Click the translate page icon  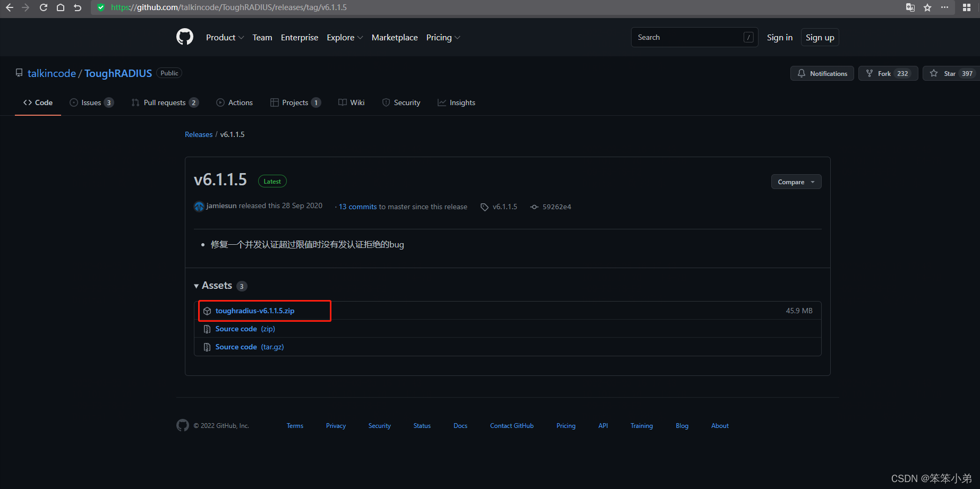tap(910, 7)
